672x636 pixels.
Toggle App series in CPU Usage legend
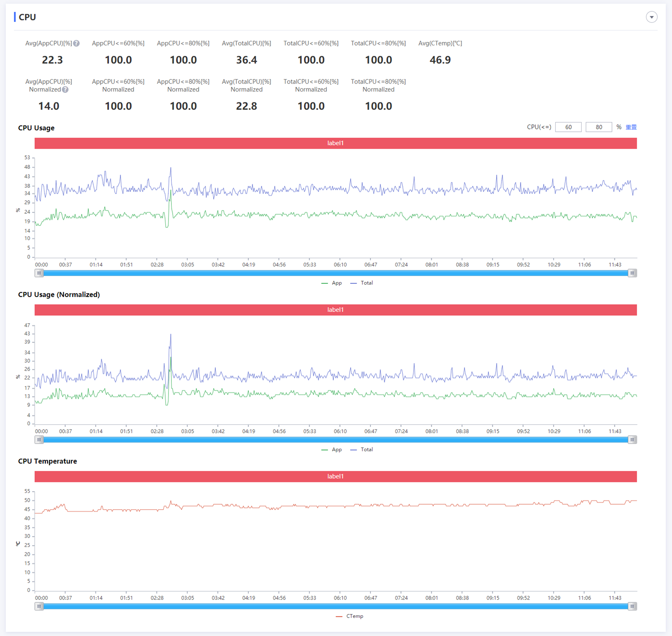[332, 283]
